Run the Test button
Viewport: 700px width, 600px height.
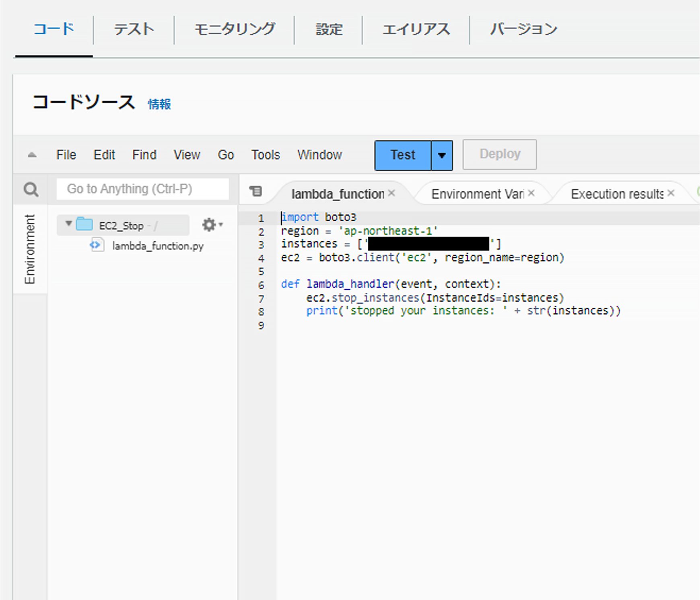tap(403, 155)
